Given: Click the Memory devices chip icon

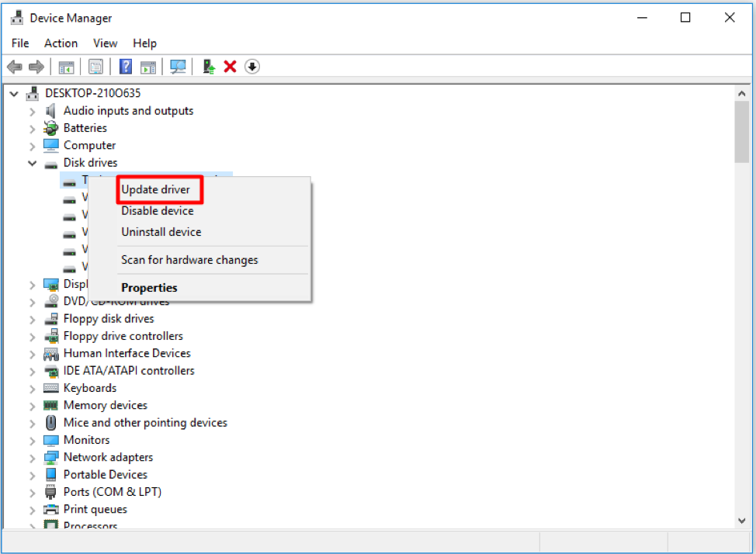Looking at the screenshot, I should pyautogui.click(x=50, y=406).
